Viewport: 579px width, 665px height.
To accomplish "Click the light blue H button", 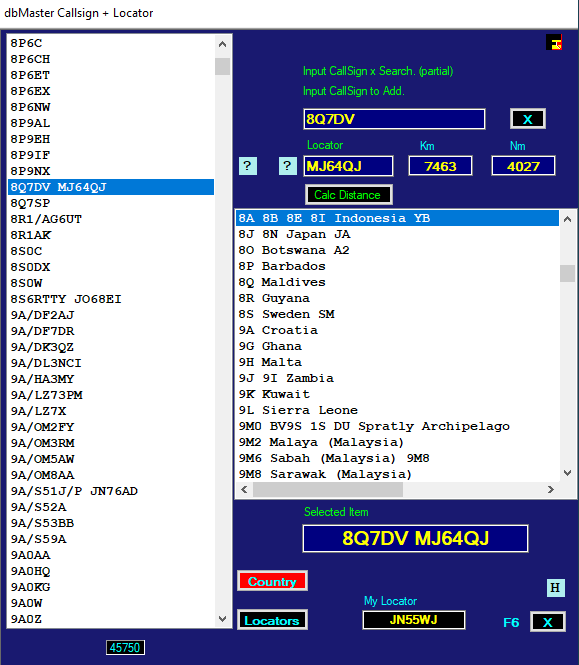I will pyautogui.click(x=555, y=588).
